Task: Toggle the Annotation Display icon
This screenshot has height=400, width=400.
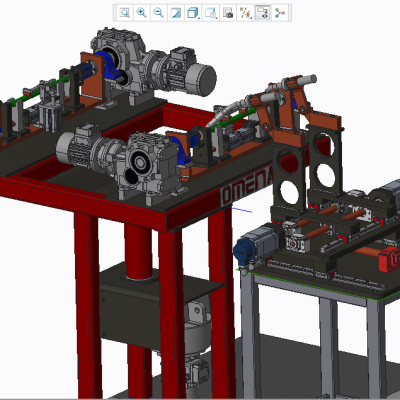Action: pos(262,13)
